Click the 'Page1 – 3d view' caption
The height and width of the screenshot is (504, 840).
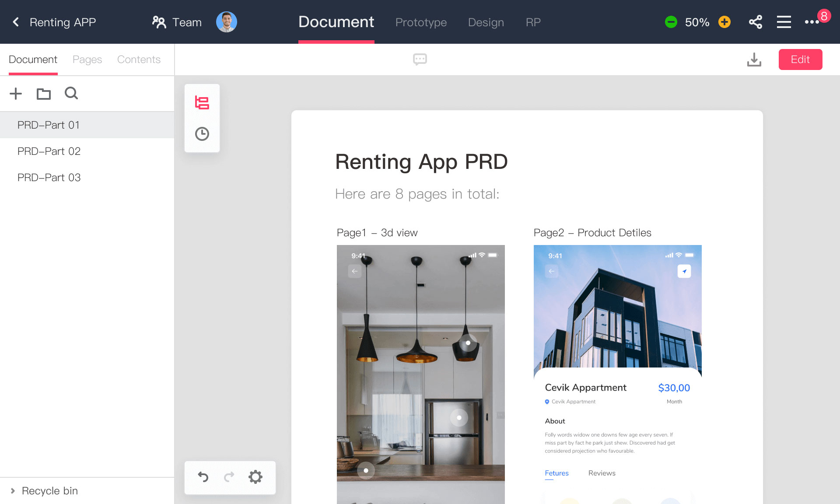tap(377, 233)
